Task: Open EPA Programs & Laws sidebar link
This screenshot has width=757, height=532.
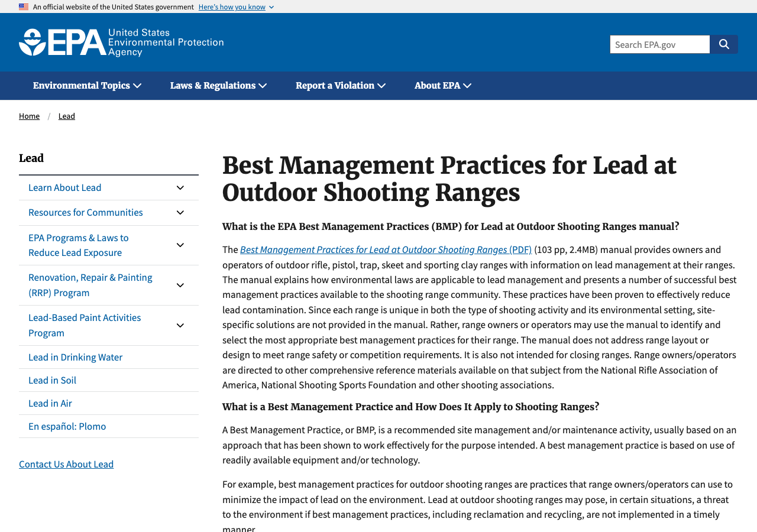Action: click(x=79, y=245)
